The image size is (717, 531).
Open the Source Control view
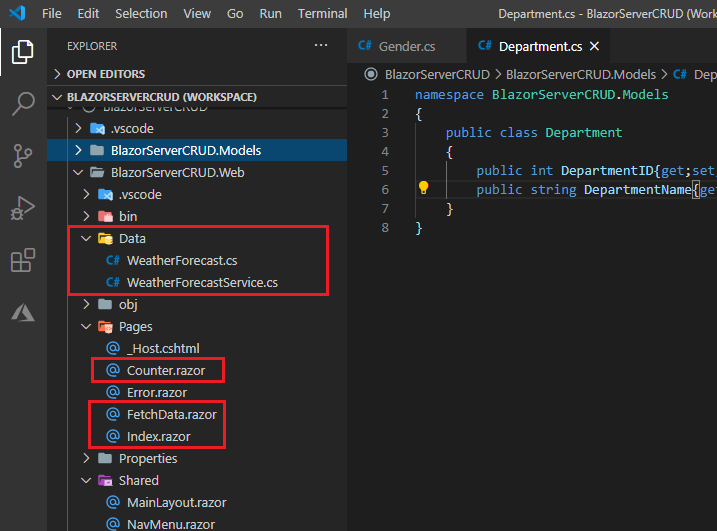click(x=22, y=156)
